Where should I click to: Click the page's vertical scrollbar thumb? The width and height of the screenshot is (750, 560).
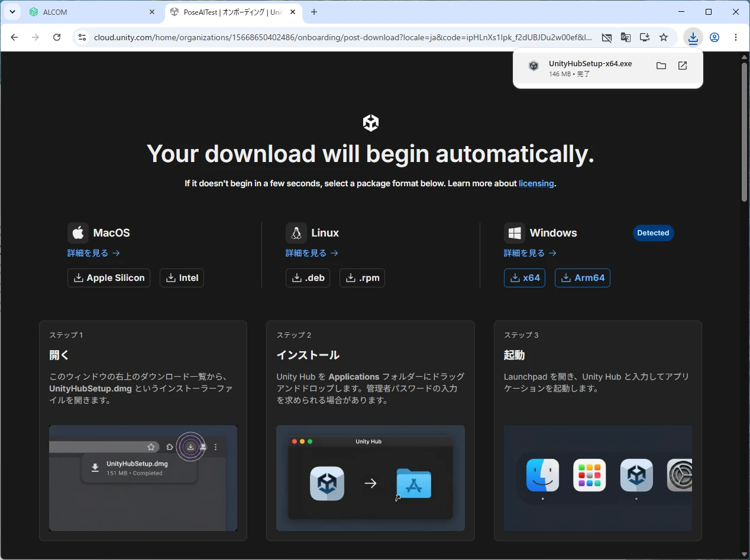click(x=745, y=132)
